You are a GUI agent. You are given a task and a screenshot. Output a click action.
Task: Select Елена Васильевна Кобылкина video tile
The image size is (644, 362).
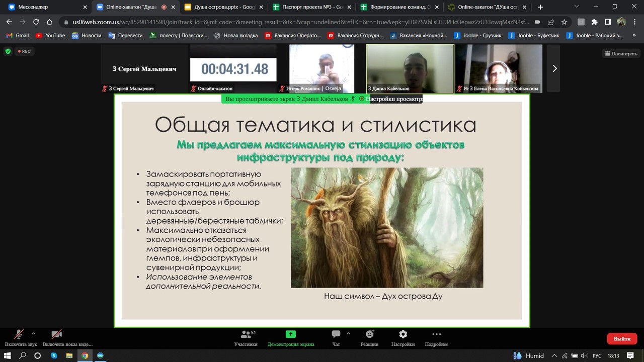click(499, 68)
